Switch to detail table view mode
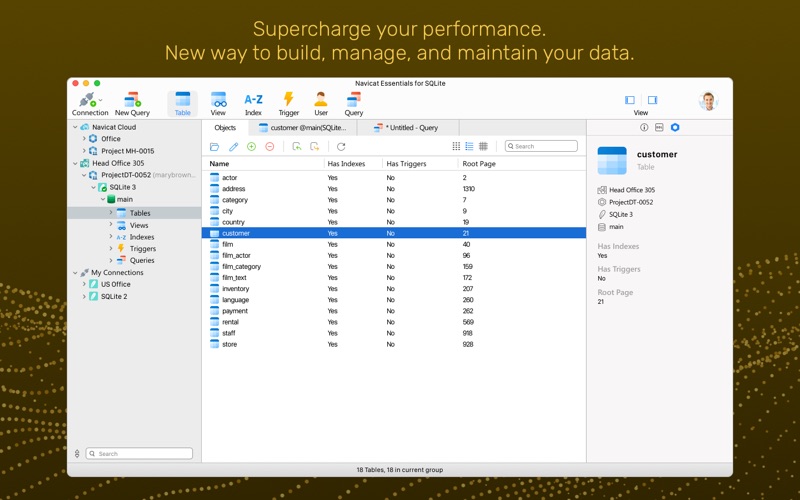This screenshot has height=500, width=800. tap(483, 146)
